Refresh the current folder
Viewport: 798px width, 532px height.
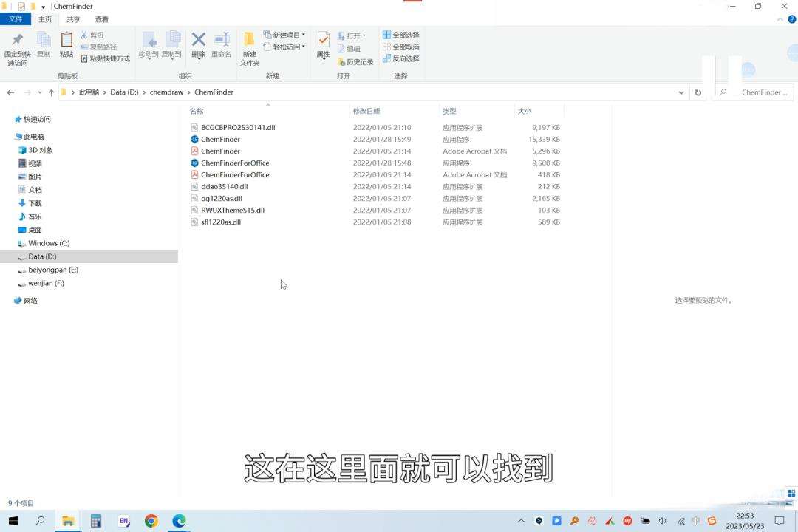[x=698, y=92]
